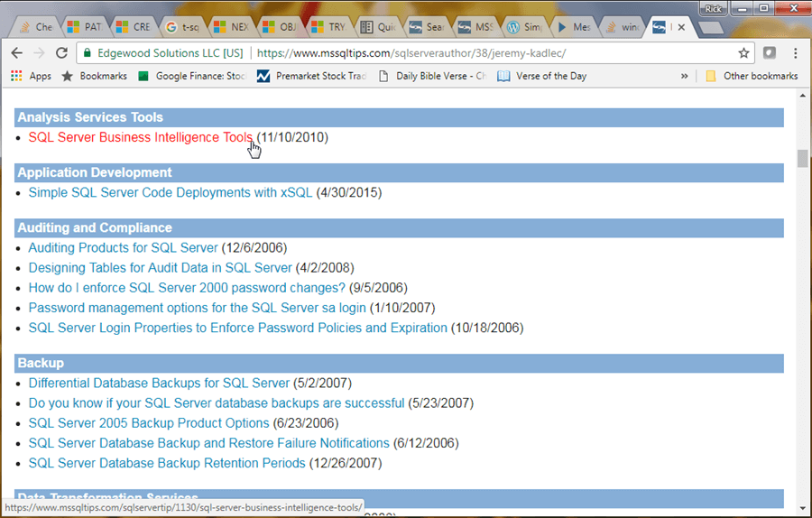Viewport: 812px width, 518px height.
Task: Open Database Backup Retention Periods link
Action: (x=167, y=463)
